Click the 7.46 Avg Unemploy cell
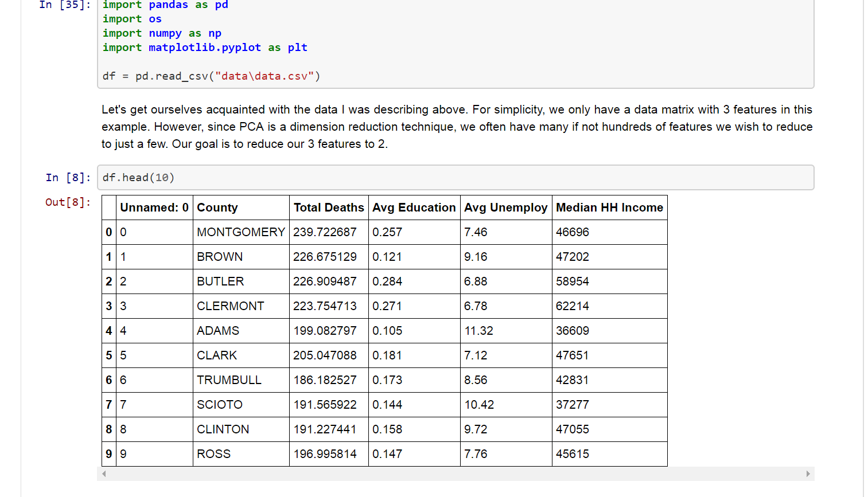 (506, 232)
